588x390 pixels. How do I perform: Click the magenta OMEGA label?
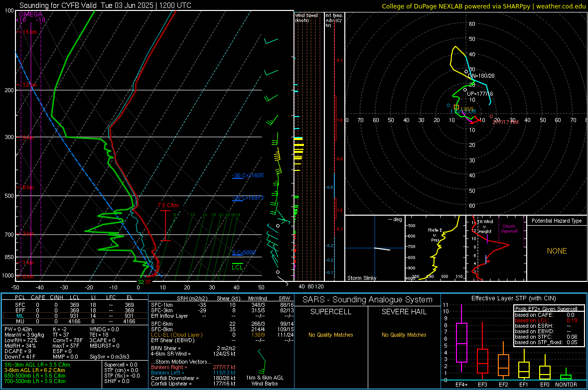coord(30,14)
